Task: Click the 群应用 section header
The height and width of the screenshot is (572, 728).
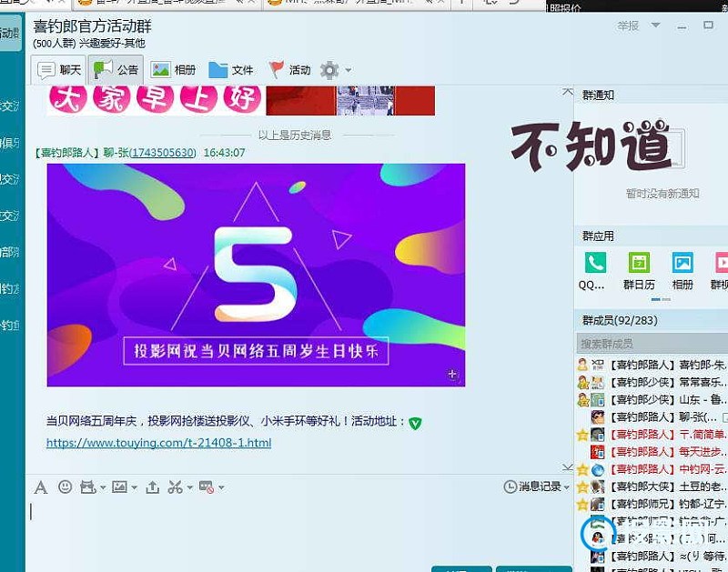Action: 598,236
